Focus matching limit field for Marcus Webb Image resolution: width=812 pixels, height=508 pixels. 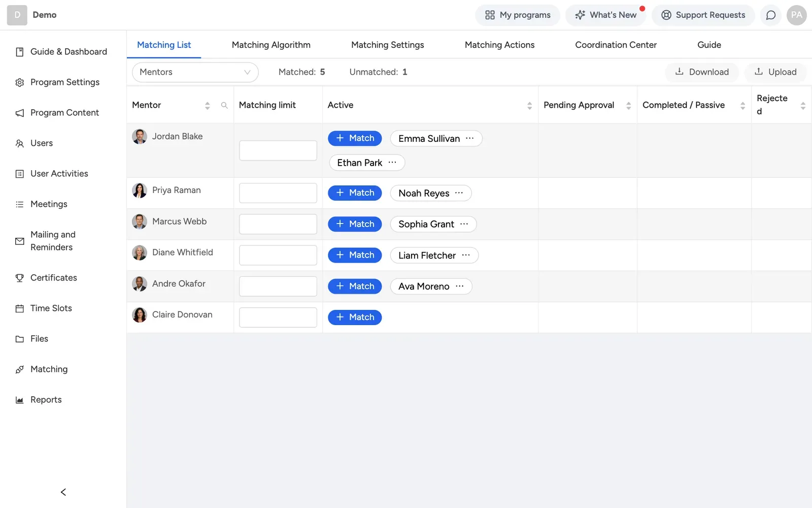pyautogui.click(x=278, y=224)
